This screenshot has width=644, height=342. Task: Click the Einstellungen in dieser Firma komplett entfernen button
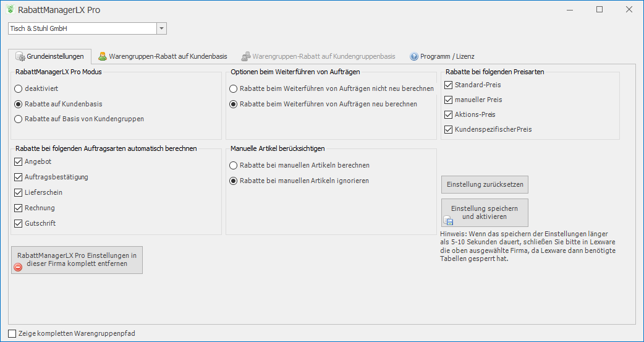pyautogui.click(x=77, y=260)
